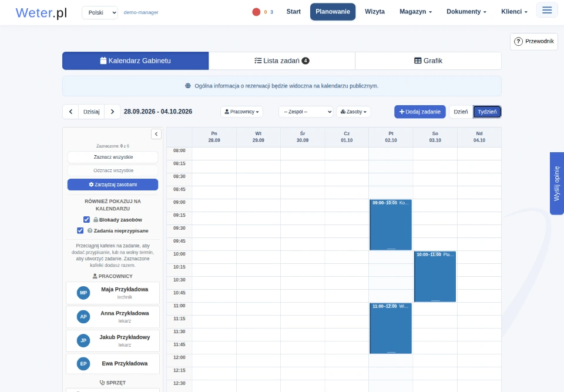The height and width of the screenshot is (392, 564).
Task: Go to next week arrow
Action: click(112, 112)
